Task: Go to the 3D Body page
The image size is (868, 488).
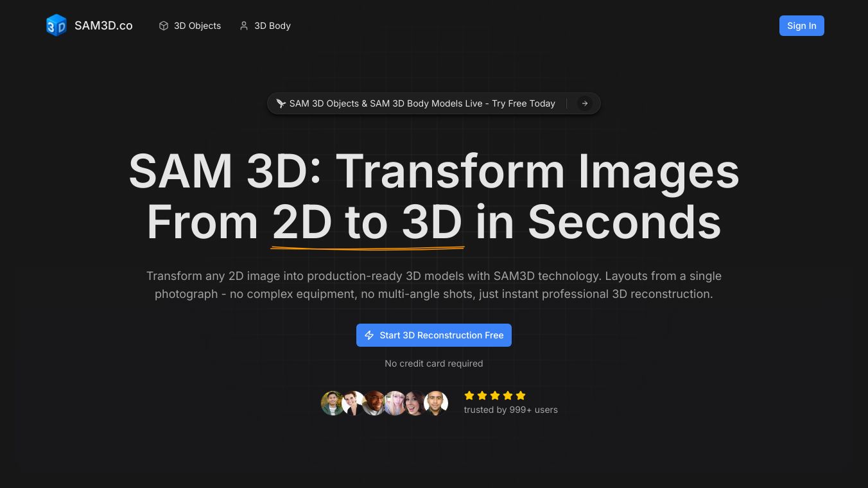Action: click(265, 26)
